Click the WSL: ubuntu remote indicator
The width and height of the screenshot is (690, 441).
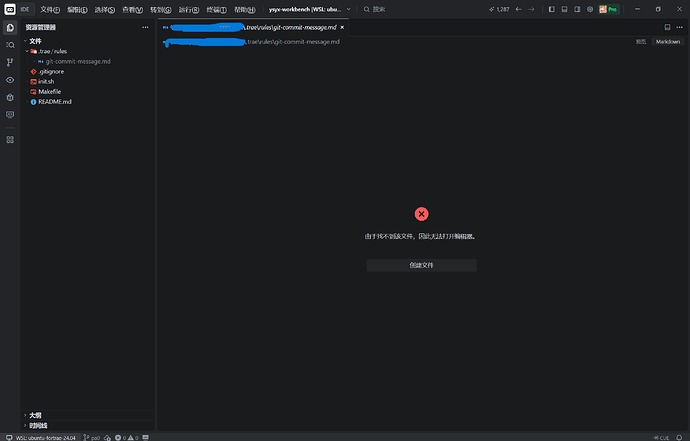[x=40, y=437]
